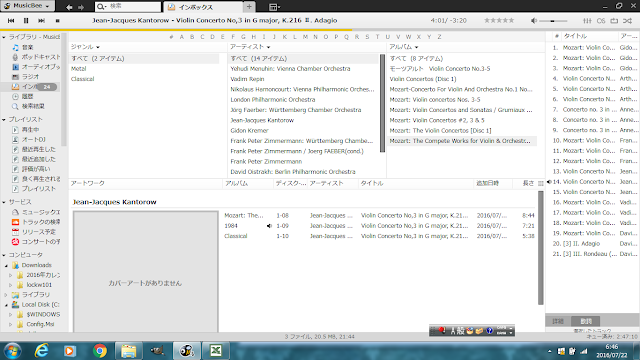
Task: Open the MusicBee main menu dropdown
Action: [27, 6]
